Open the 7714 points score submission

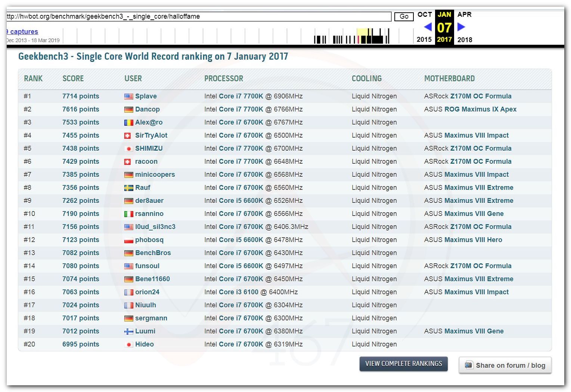coord(81,96)
